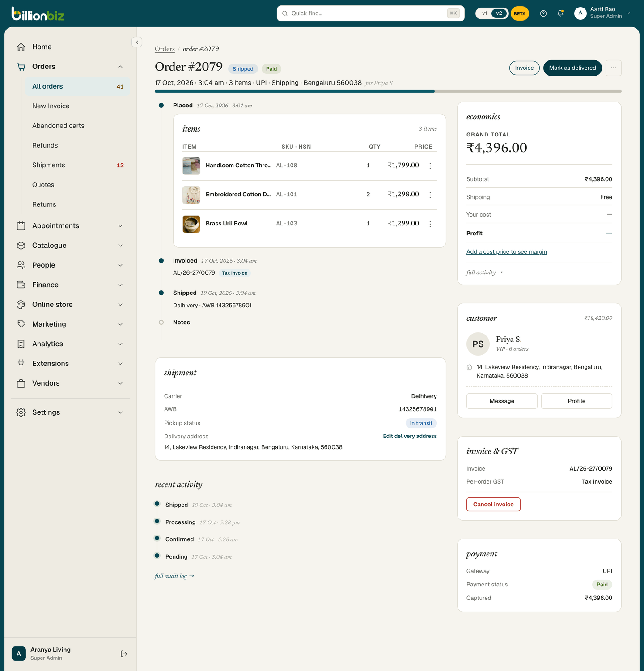Click Add a cost price to see margin
644x671 pixels.
pyautogui.click(x=507, y=252)
